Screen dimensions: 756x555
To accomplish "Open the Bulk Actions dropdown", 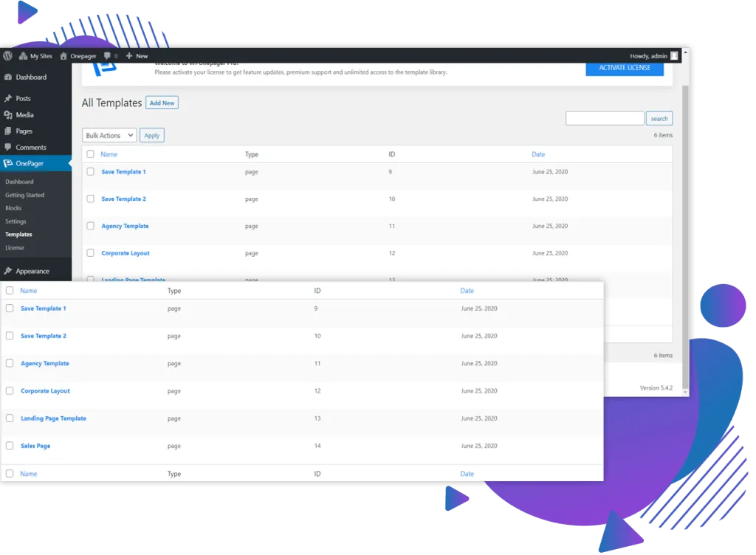I will pos(109,135).
